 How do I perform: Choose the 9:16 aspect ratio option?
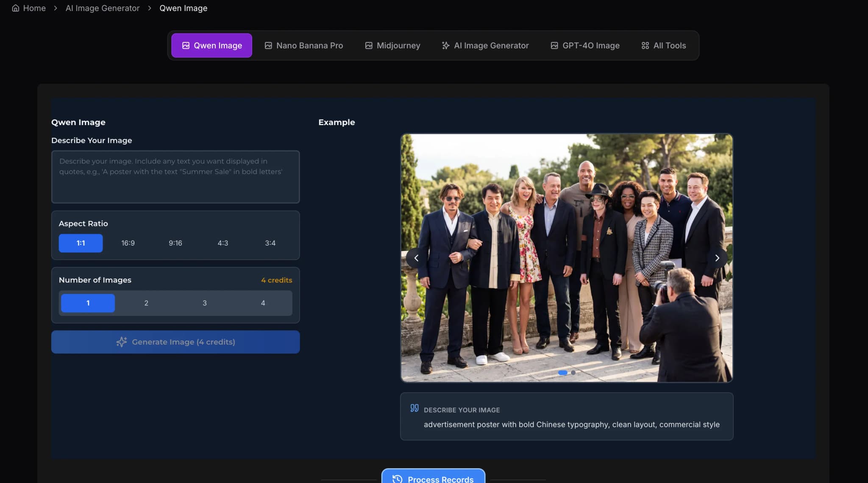(175, 243)
